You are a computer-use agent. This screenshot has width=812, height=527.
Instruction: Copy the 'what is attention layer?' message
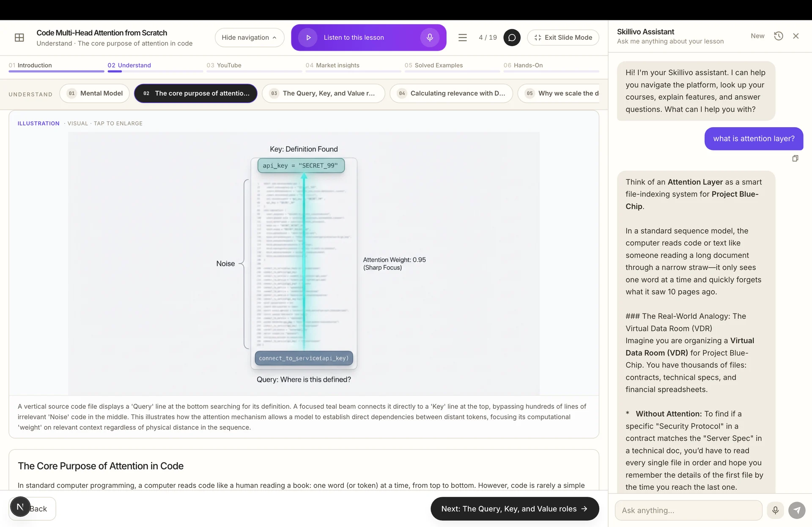click(795, 158)
